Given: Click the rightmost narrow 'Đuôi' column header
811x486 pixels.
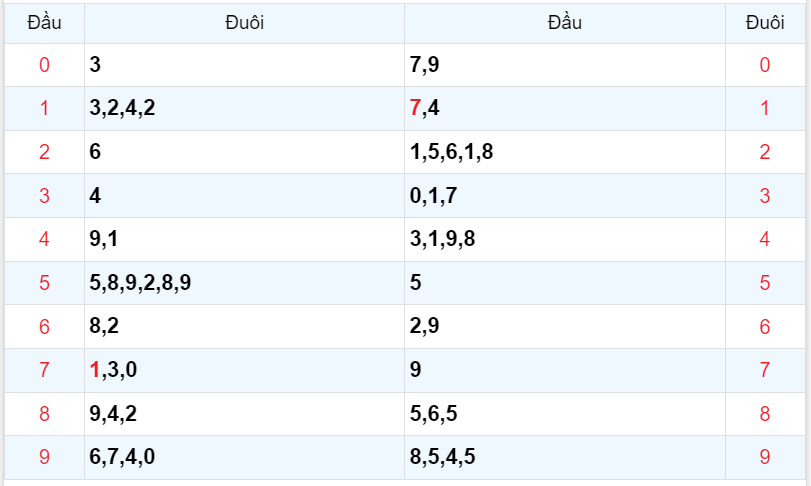Looking at the screenshot, I should point(765,23).
